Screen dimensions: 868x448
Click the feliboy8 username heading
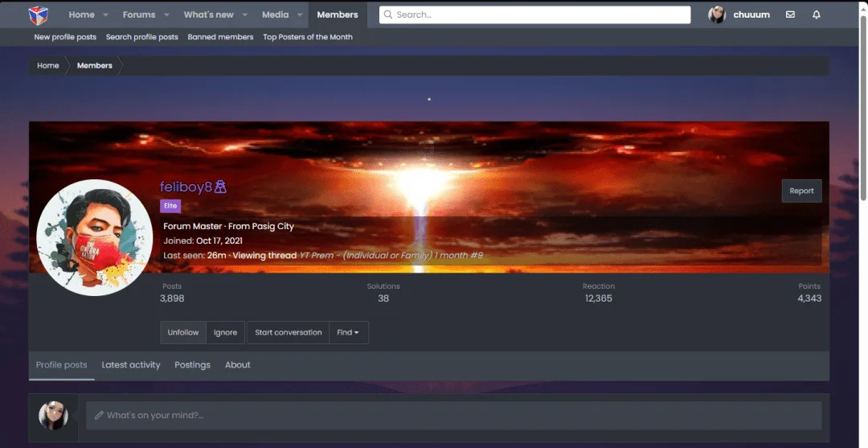pyautogui.click(x=186, y=187)
